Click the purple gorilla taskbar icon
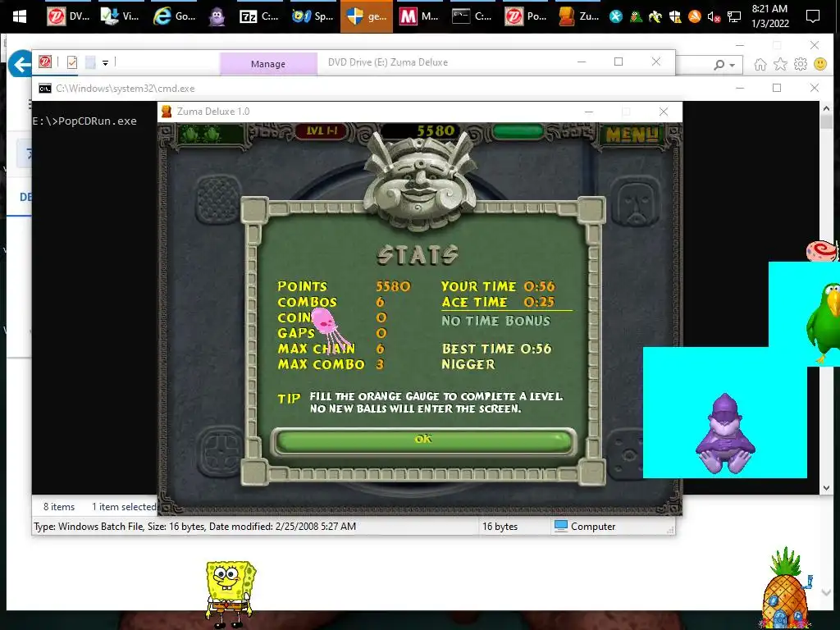840x630 pixels. point(217,16)
